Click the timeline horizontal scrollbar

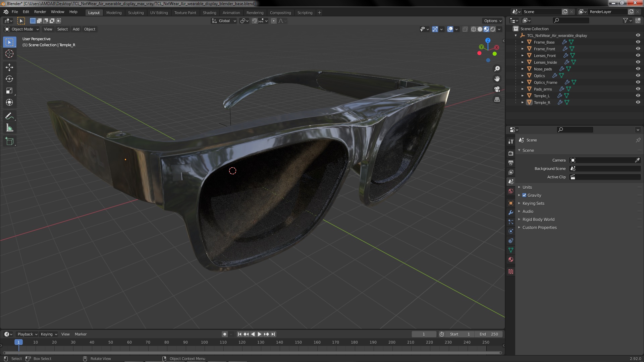pyautogui.click(x=252, y=353)
